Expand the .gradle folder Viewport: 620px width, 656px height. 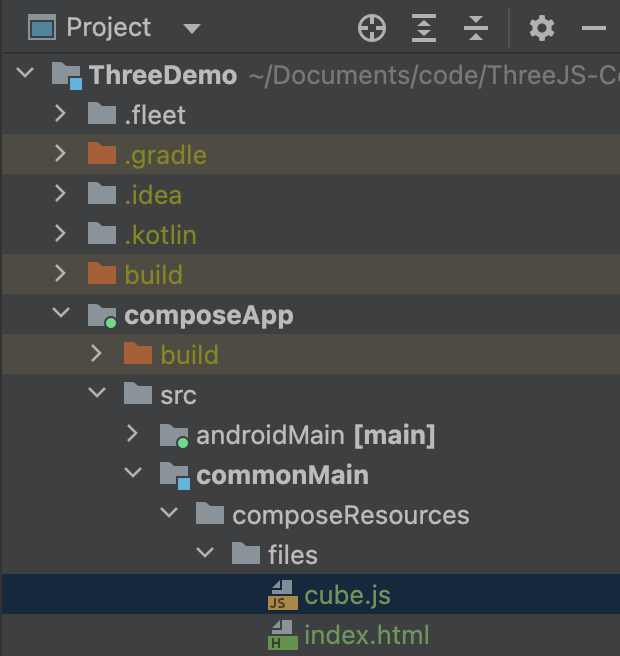(60, 155)
